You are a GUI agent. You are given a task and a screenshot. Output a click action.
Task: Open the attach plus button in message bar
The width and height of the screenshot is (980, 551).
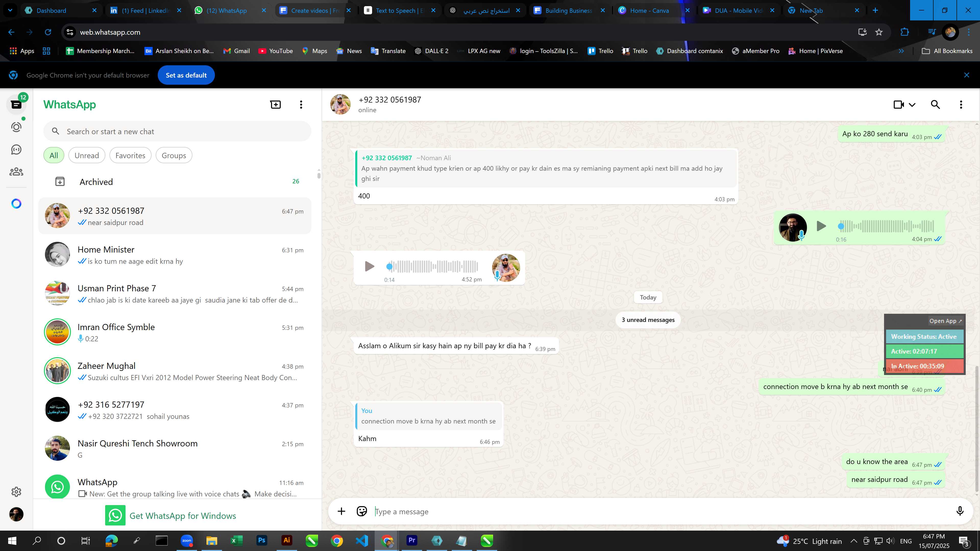341,511
